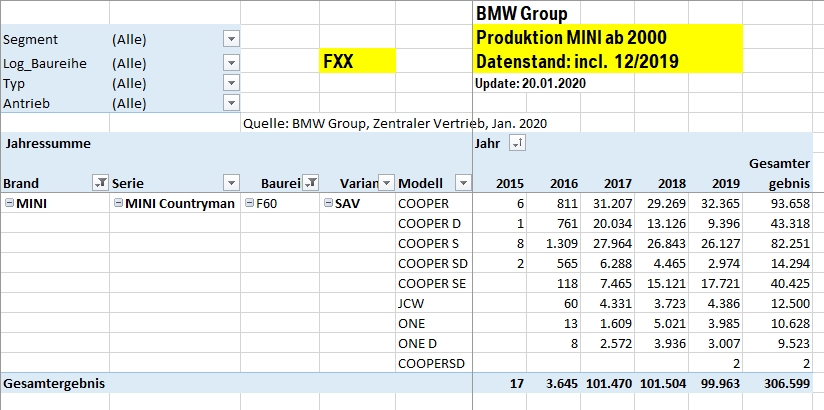Select 2017 grand total 101.470

click(609, 383)
